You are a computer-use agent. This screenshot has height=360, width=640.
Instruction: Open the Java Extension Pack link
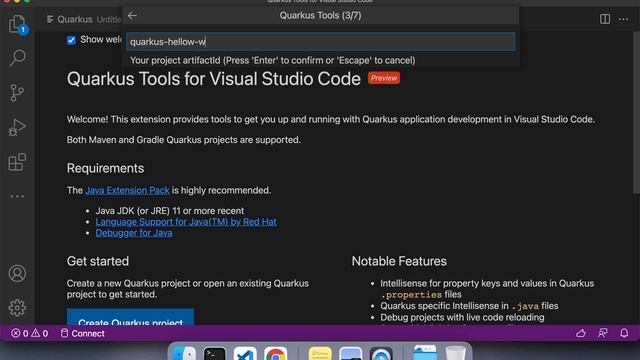pos(127,191)
